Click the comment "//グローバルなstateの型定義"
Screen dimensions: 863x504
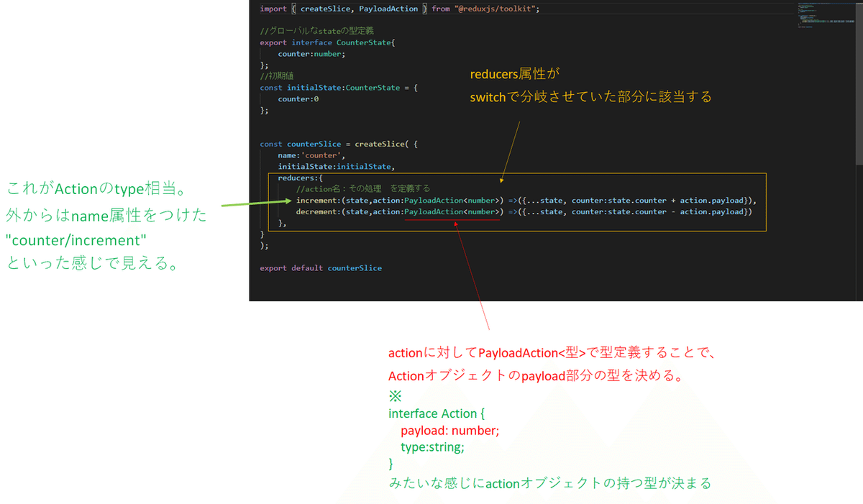pos(316,31)
